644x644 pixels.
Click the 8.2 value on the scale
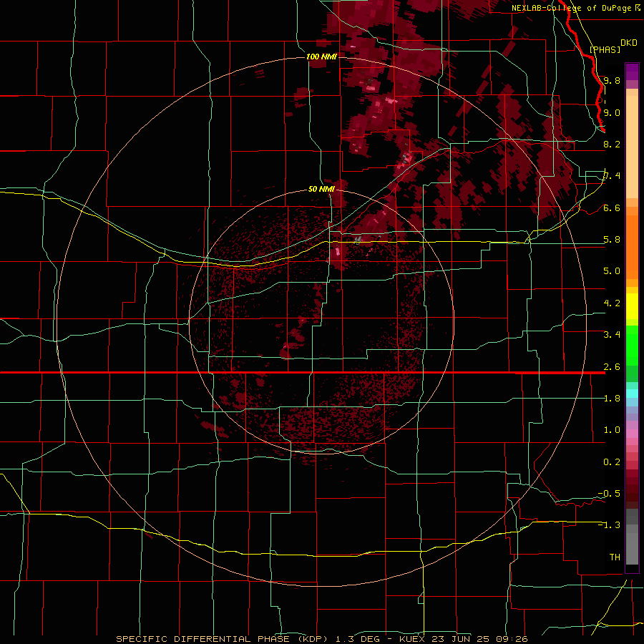612,144
